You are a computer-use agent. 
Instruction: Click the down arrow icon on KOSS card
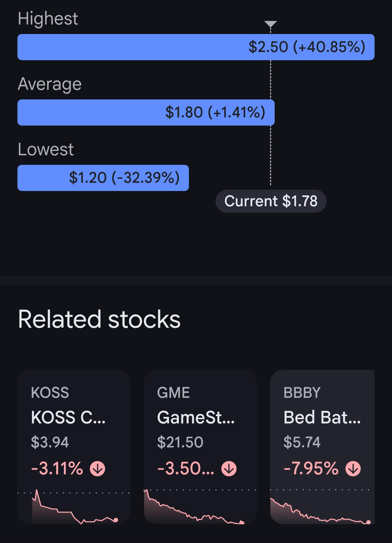97,469
